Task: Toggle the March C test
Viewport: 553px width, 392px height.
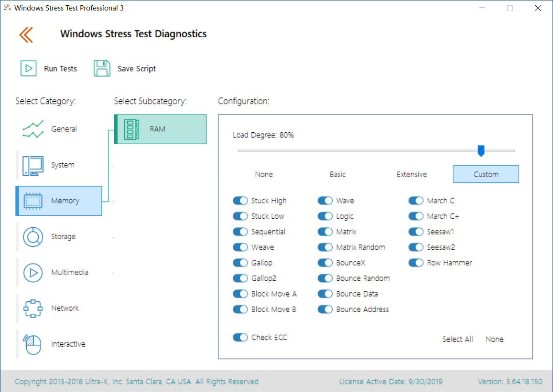Action: 416,201
